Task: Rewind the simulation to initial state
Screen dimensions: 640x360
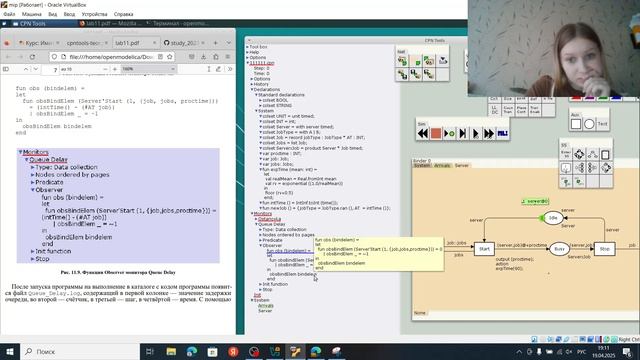Action: click(422, 133)
